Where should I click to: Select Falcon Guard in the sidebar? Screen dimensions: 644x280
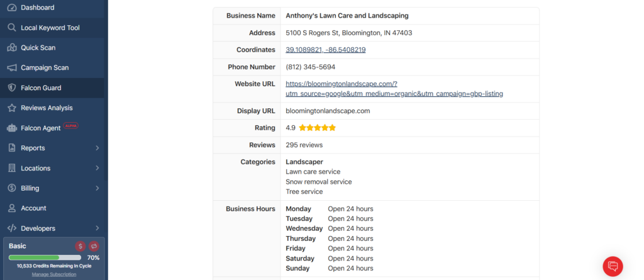point(41,88)
